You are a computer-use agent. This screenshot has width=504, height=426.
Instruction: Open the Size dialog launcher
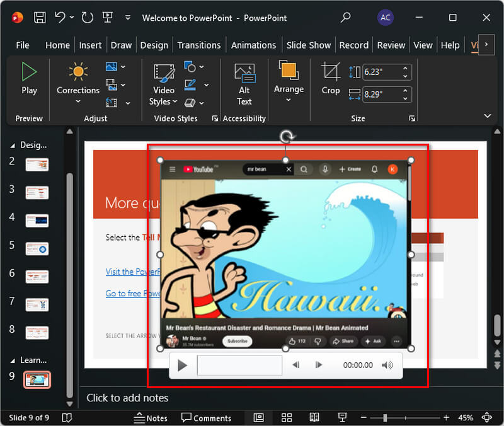pos(412,118)
